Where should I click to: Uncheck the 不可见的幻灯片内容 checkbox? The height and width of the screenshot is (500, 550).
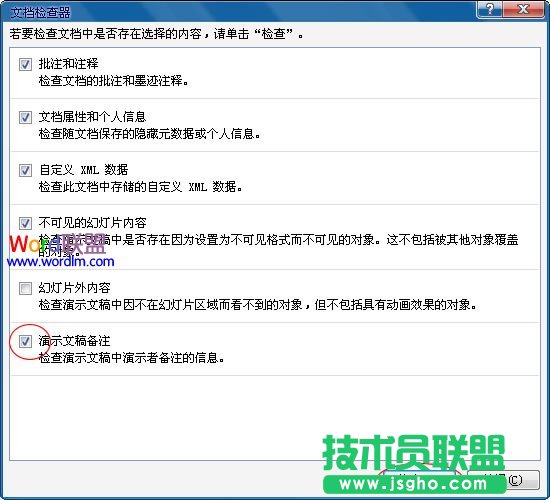[x=25, y=223]
